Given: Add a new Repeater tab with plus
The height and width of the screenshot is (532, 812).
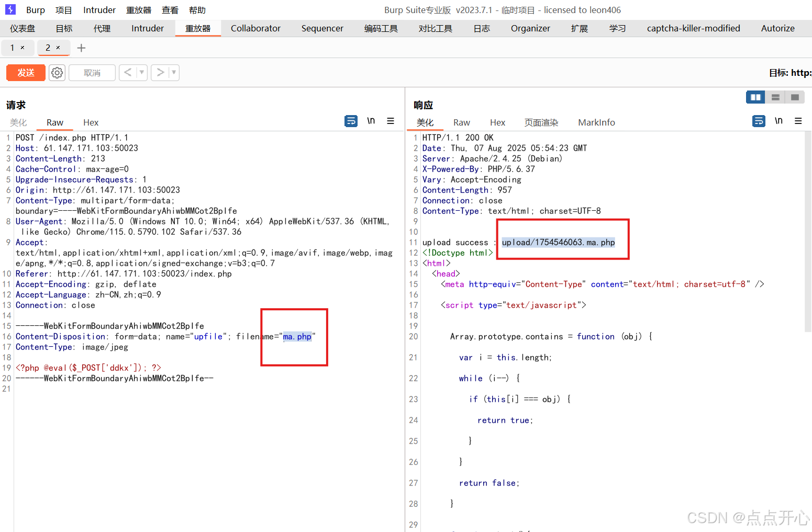Looking at the screenshot, I should [x=81, y=48].
